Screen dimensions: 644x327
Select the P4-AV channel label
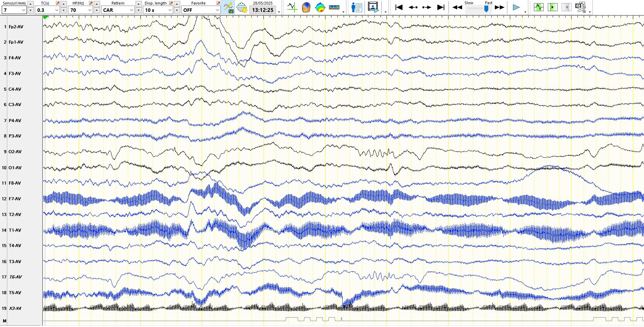click(15, 120)
